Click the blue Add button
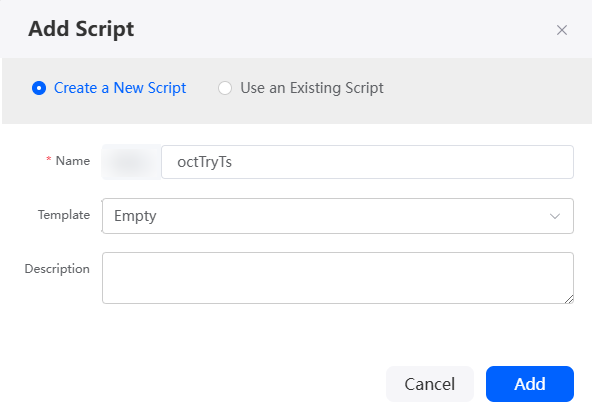 coord(530,384)
